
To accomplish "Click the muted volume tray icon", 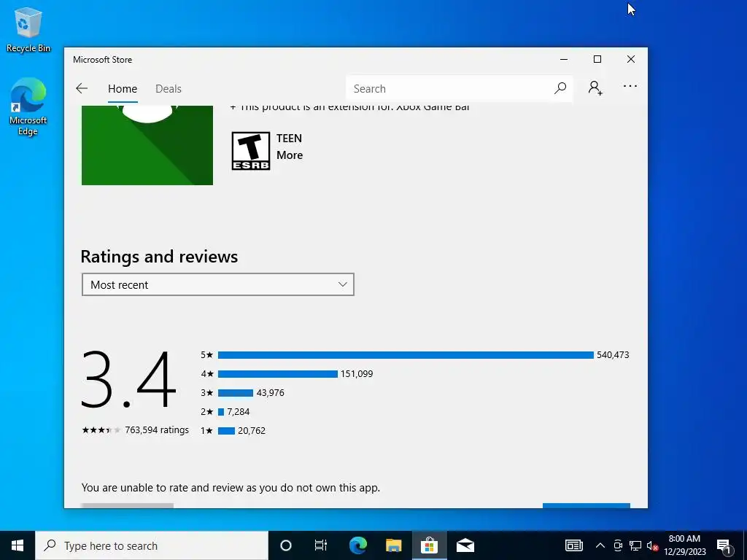I will [652, 545].
